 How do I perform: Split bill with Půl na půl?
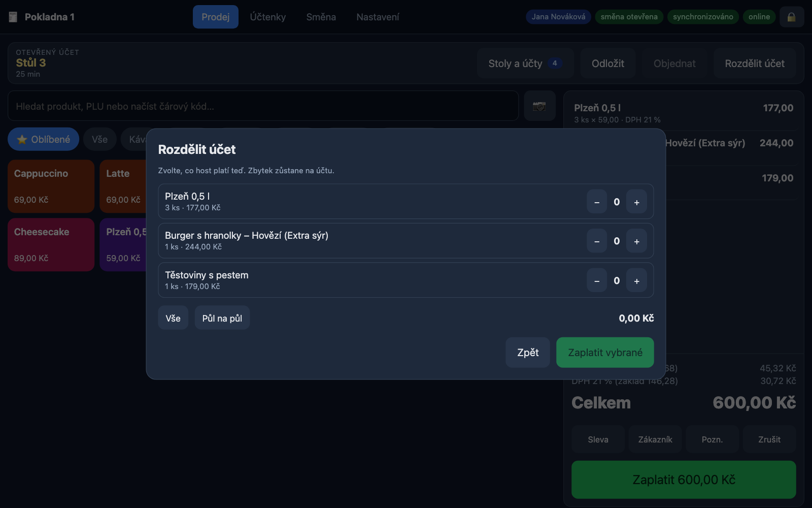coord(222,318)
